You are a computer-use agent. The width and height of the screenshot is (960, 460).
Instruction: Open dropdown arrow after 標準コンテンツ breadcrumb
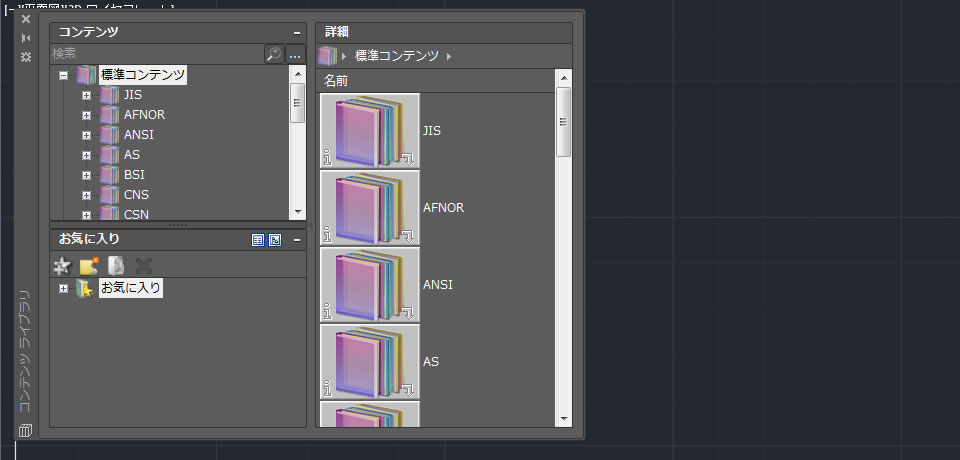[x=449, y=56]
